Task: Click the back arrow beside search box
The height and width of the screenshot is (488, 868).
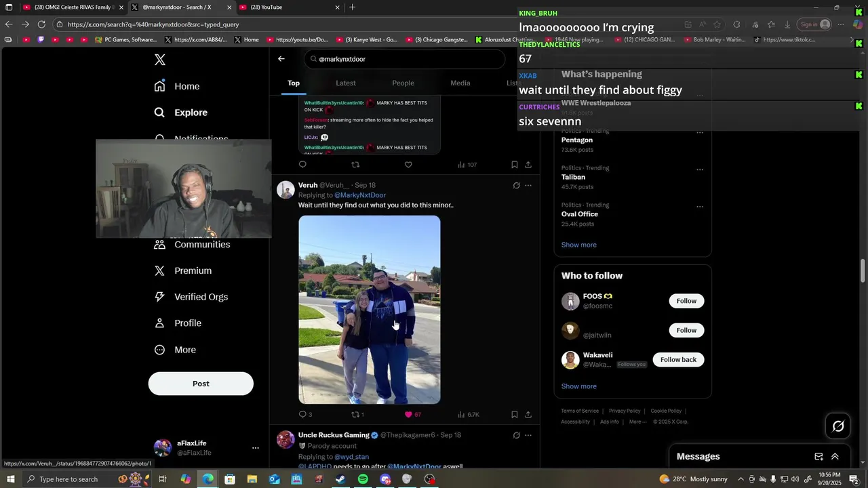Action: pyautogui.click(x=281, y=59)
